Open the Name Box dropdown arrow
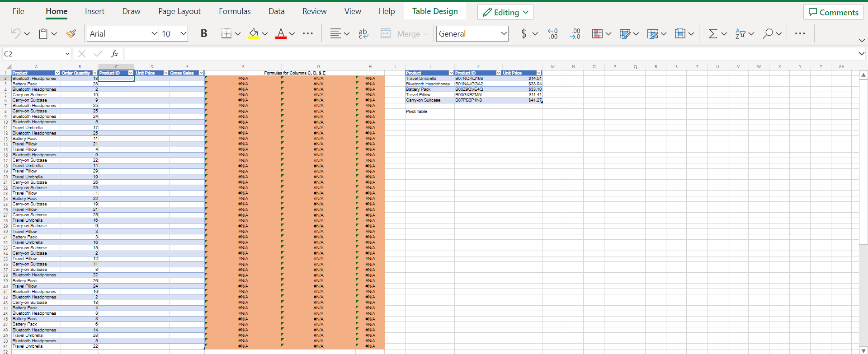 [x=67, y=54]
